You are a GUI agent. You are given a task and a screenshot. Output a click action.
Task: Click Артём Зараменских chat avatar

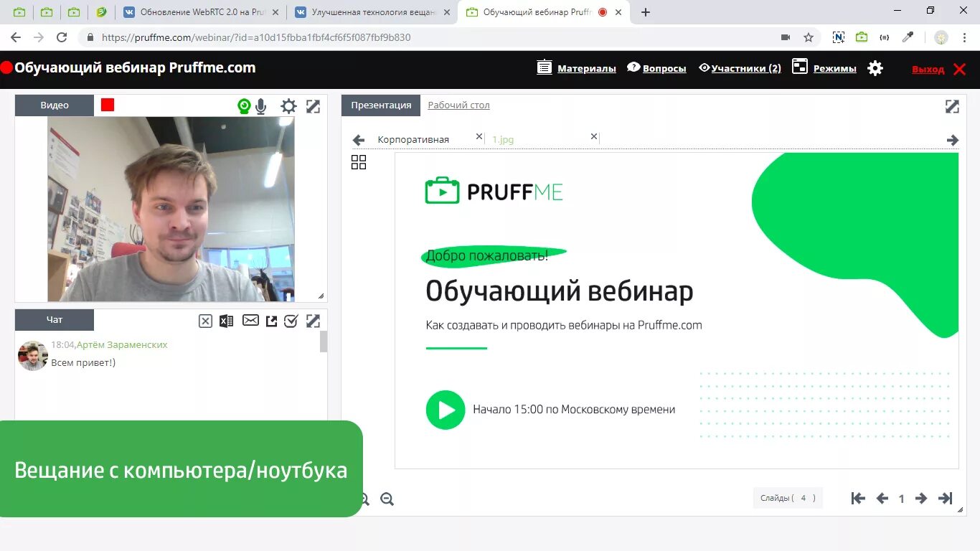click(32, 355)
